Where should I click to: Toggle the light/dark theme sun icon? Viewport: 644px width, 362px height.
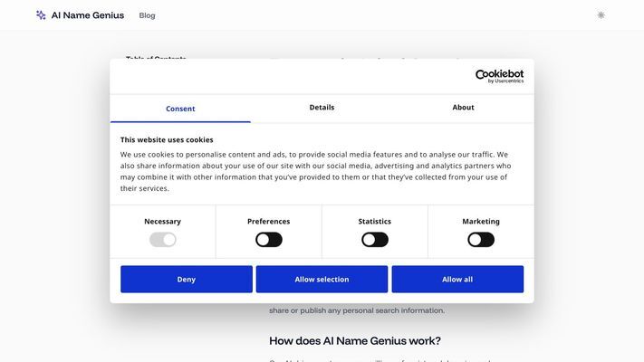601,15
